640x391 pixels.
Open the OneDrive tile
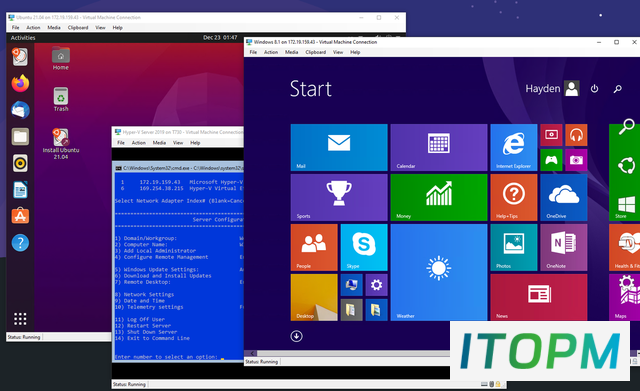click(564, 198)
